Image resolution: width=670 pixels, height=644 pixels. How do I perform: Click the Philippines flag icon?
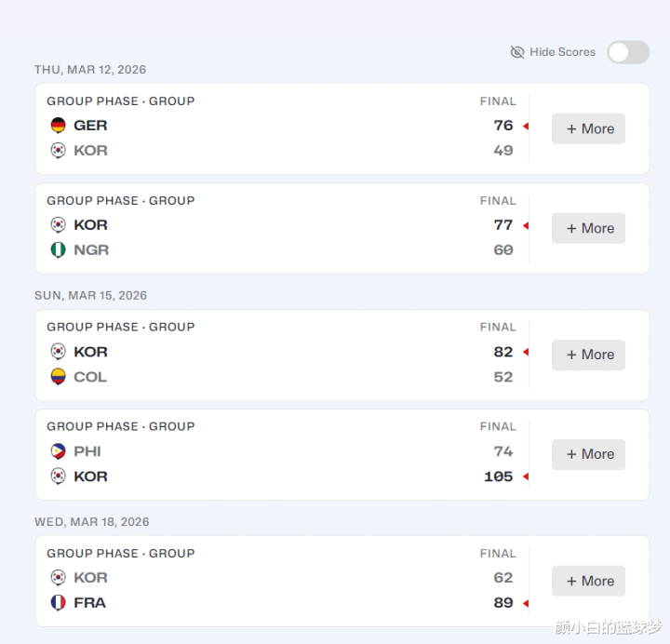click(x=58, y=451)
